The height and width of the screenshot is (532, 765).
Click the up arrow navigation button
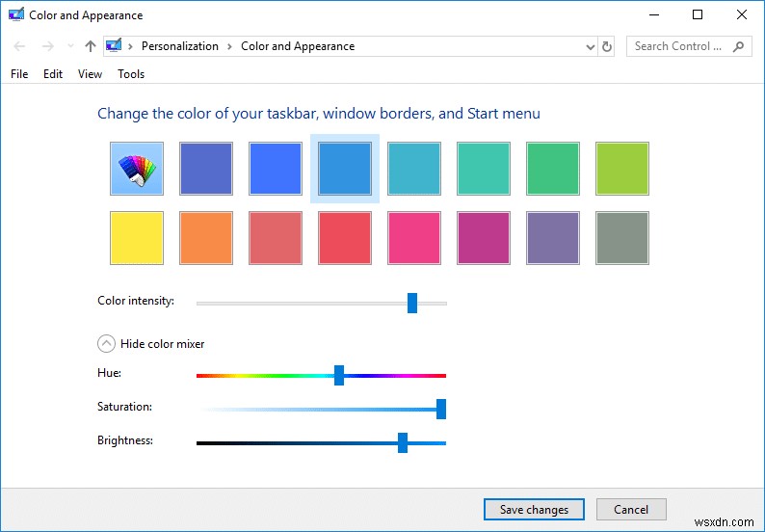point(91,46)
